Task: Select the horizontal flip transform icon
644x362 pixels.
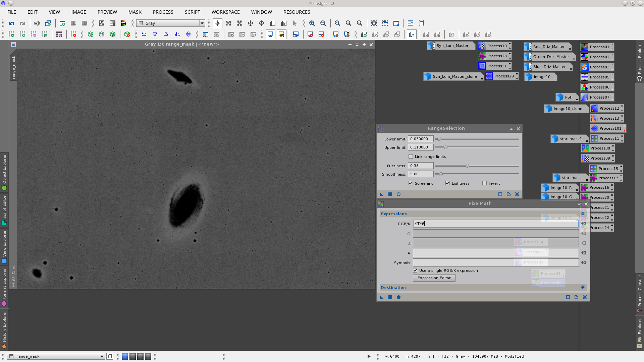Action: [177, 34]
